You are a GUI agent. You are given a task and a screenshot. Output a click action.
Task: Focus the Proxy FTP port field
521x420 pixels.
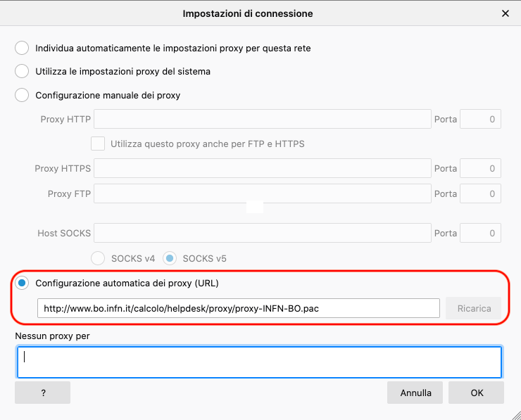tap(480, 193)
